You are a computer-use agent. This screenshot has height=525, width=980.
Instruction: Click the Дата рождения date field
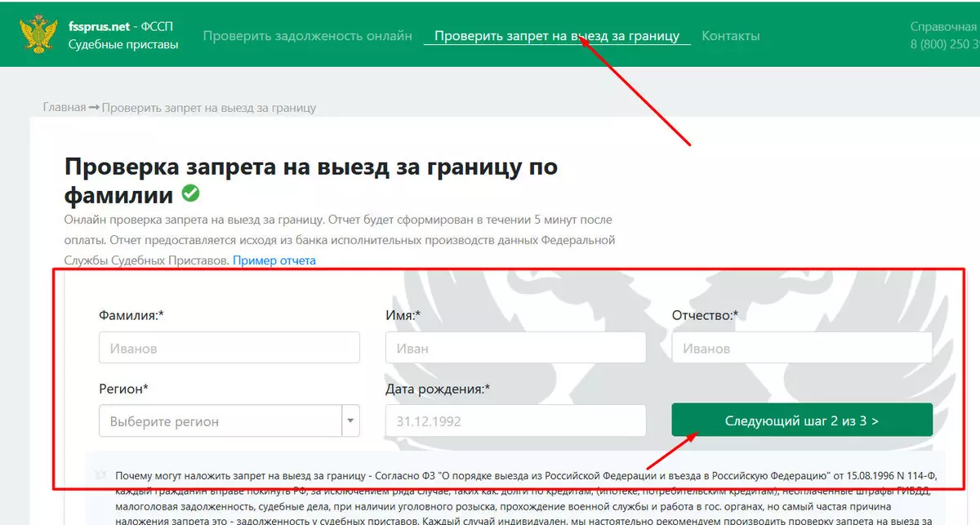tap(515, 421)
